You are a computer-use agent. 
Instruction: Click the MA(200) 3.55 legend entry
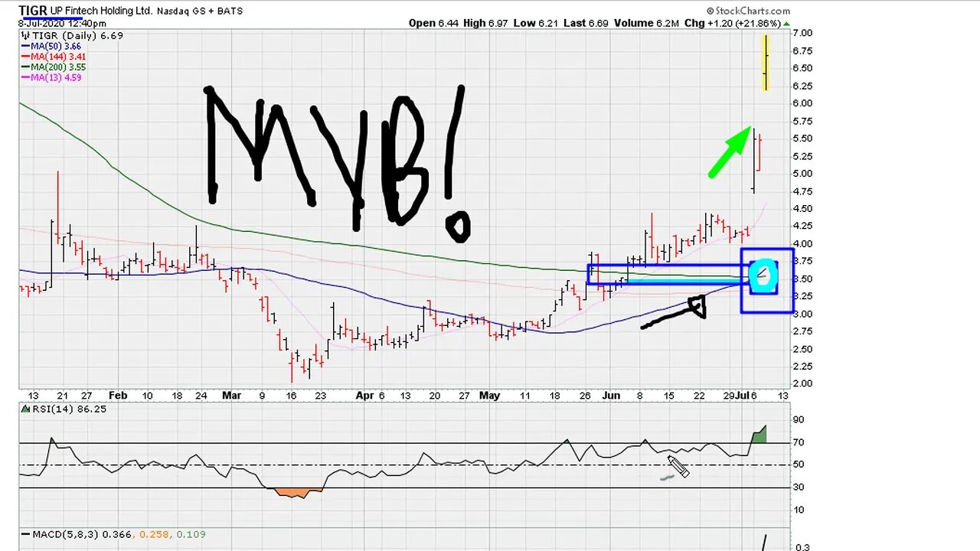[53, 67]
